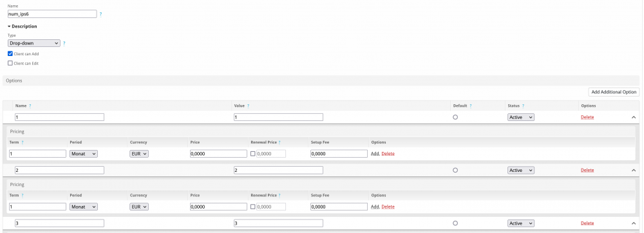
Task: Collapse option 2 pricing with chevron
Action: click(x=633, y=170)
